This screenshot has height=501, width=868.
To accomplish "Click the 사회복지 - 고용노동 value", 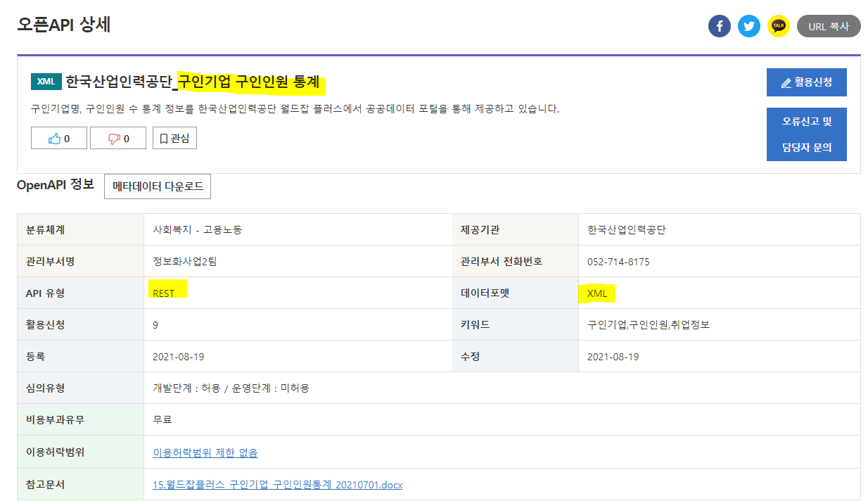I will (197, 230).
